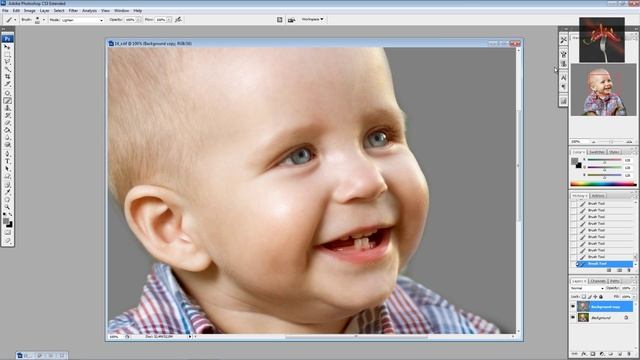640x360 pixels.
Task: Click the Navigator zoom slider
Action: pos(611,142)
